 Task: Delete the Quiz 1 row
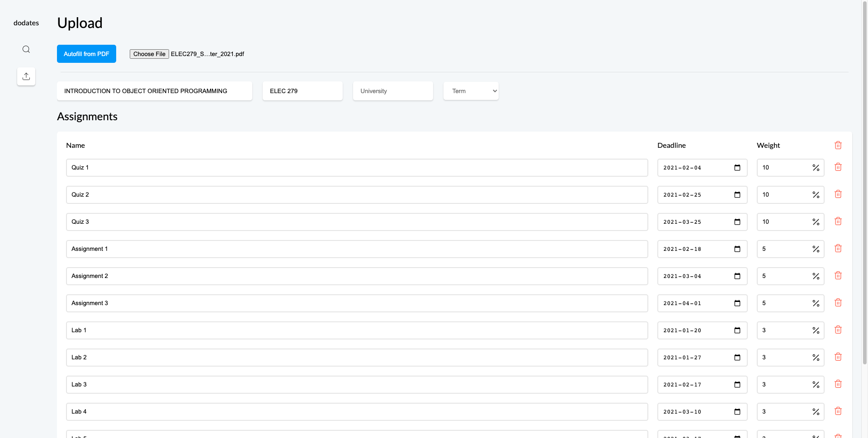click(838, 167)
